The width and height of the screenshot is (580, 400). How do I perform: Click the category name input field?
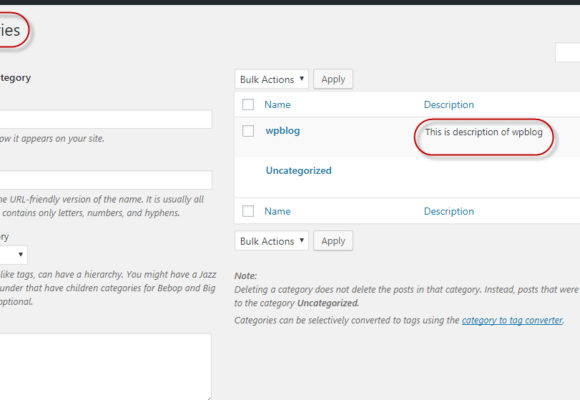coord(106,119)
